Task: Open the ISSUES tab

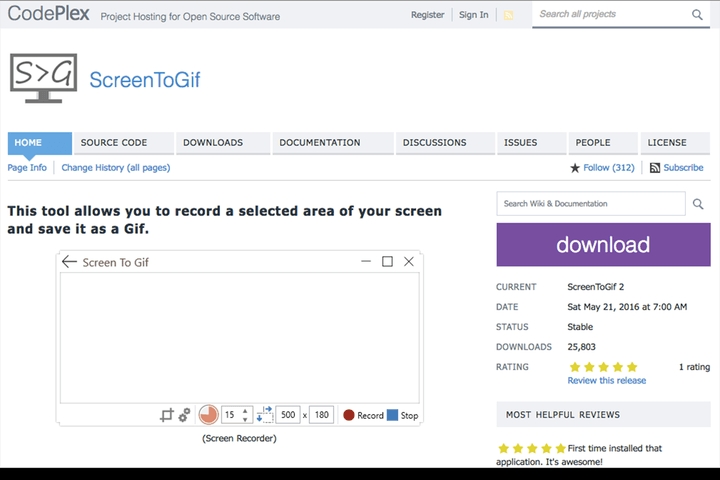Action: point(531,143)
